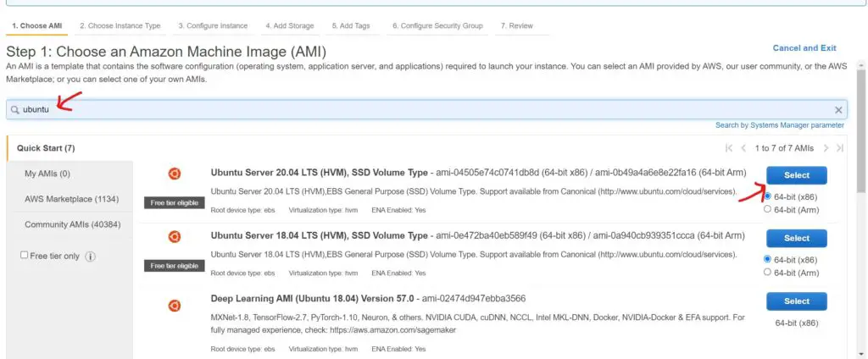The height and width of the screenshot is (359, 868).
Task: Click Ubuntu logo of Deep Learning AMI
Action: point(175,306)
